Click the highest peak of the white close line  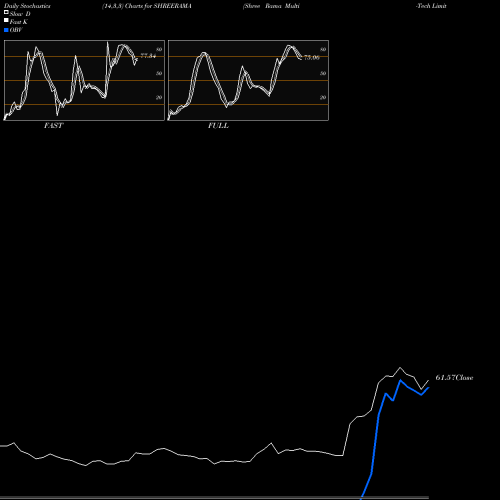click(400, 368)
